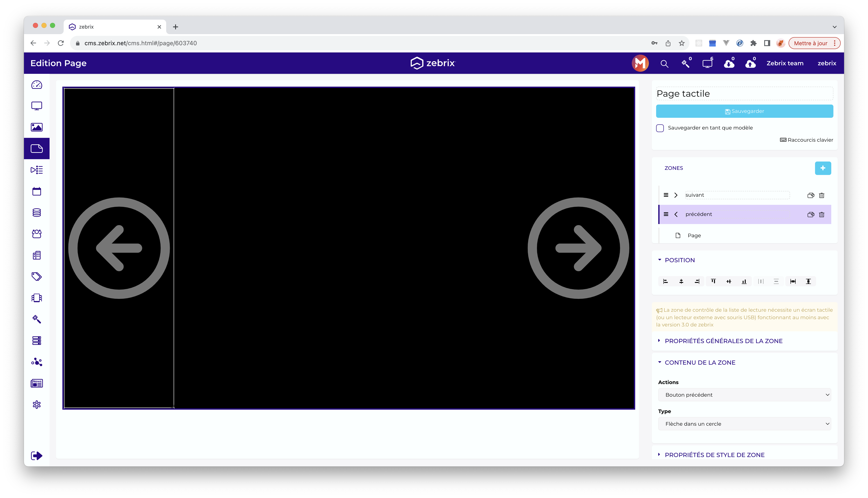Expand Propriétés de style de zone

714,455
